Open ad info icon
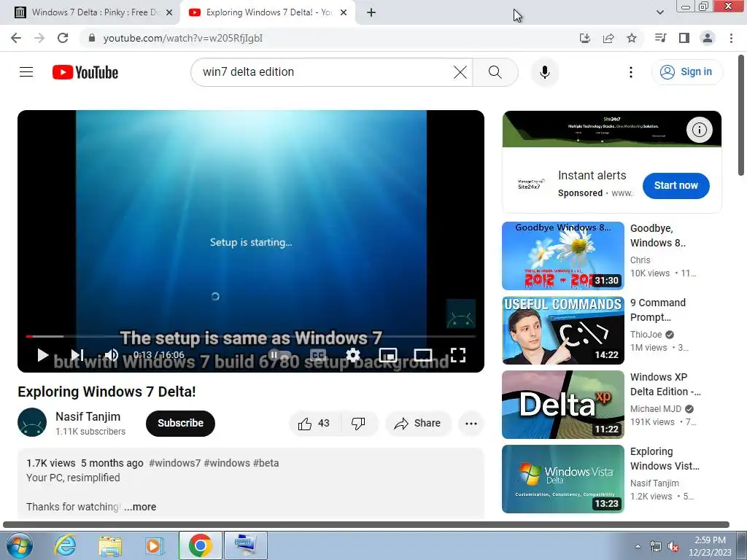The height and width of the screenshot is (560, 747). [x=700, y=130]
